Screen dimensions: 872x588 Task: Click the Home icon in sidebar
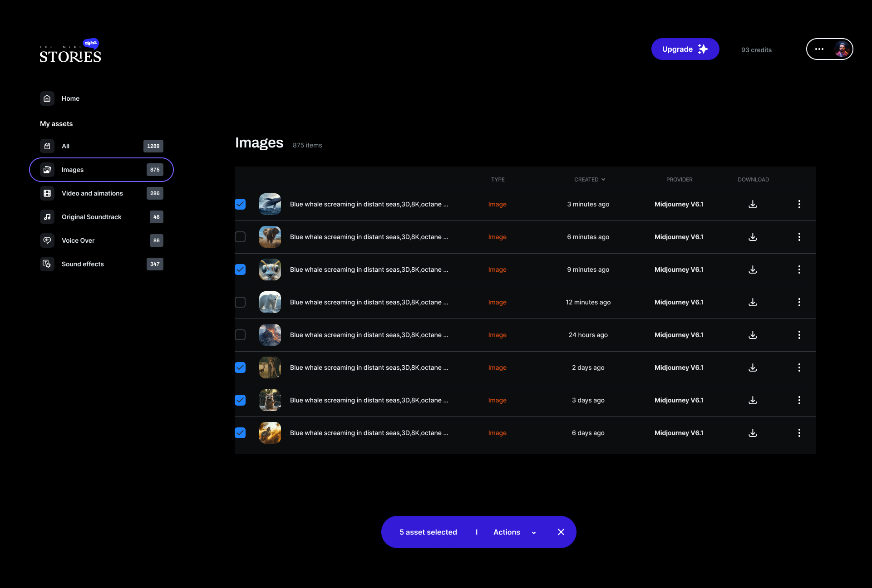point(47,98)
